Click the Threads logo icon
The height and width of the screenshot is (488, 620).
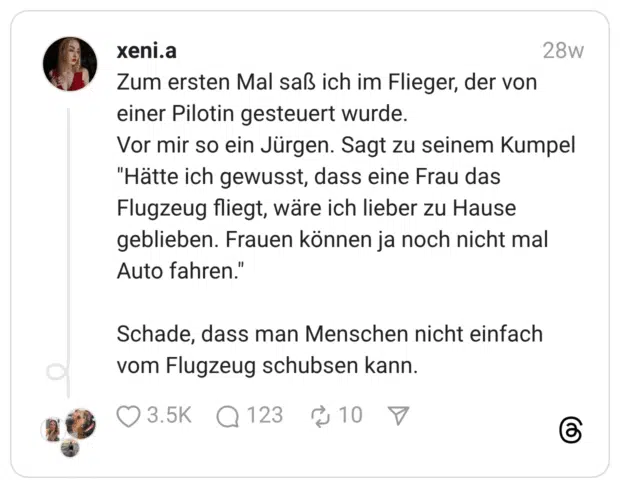(570, 431)
